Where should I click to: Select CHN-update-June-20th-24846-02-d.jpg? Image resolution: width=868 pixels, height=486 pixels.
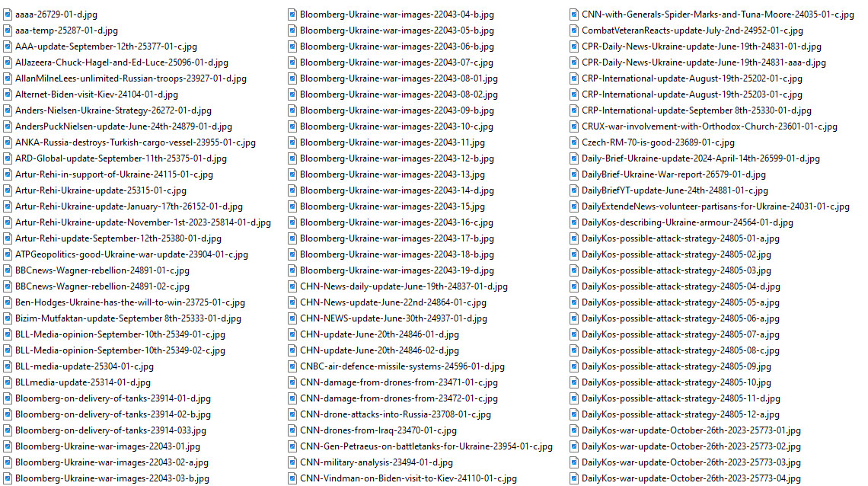click(379, 351)
